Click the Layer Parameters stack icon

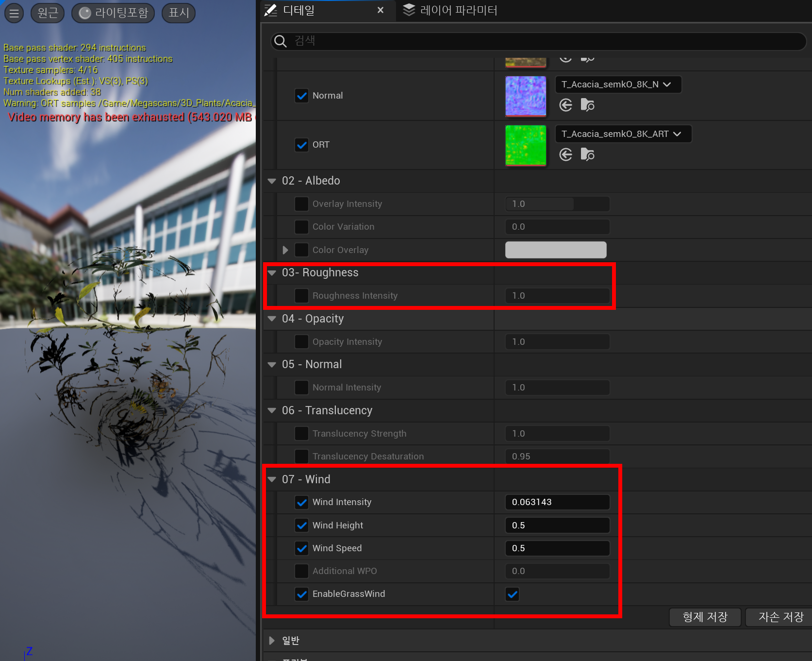coord(409,10)
